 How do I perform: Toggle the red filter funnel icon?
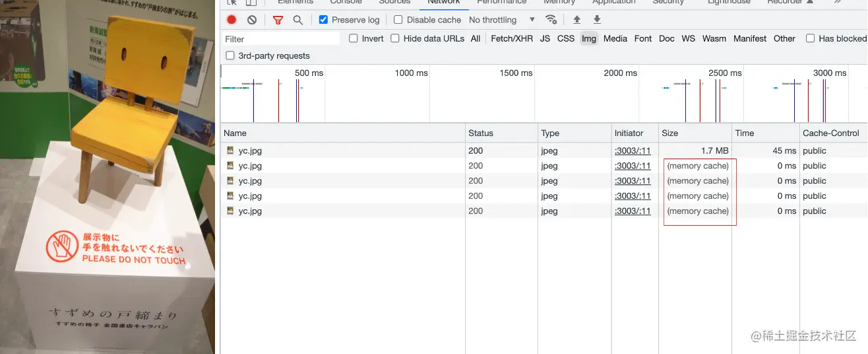[278, 20]
